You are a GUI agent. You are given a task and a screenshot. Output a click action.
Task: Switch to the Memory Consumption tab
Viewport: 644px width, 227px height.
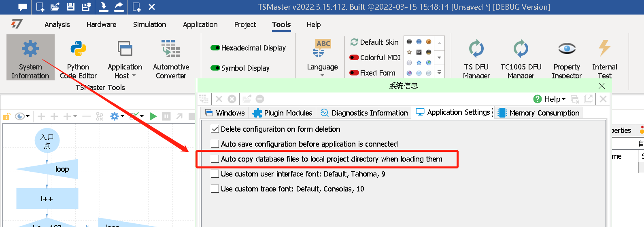pos(539,113)
